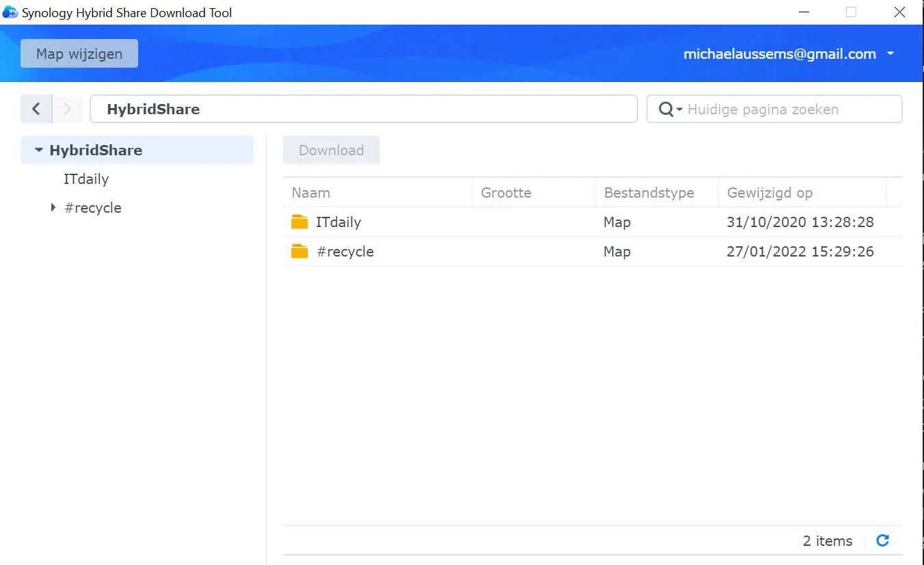Sort by the Naam column header
The image size is (924, 565).
[x=378, y=193]
